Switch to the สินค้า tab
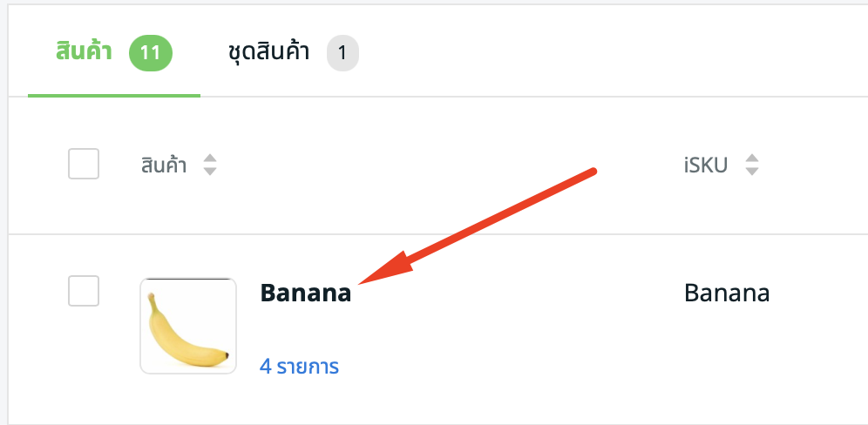 coord(84,53)
